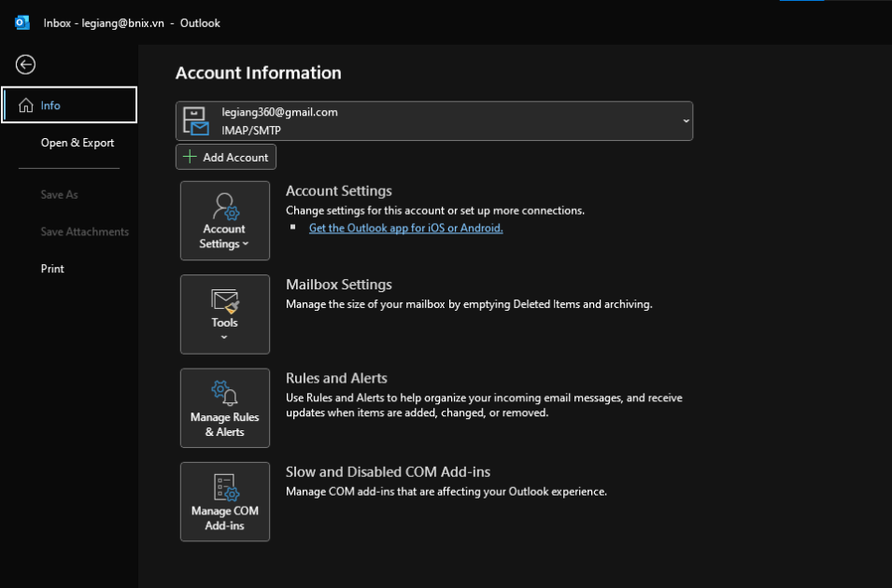Open the Open & Export tab

pos(78,143)
